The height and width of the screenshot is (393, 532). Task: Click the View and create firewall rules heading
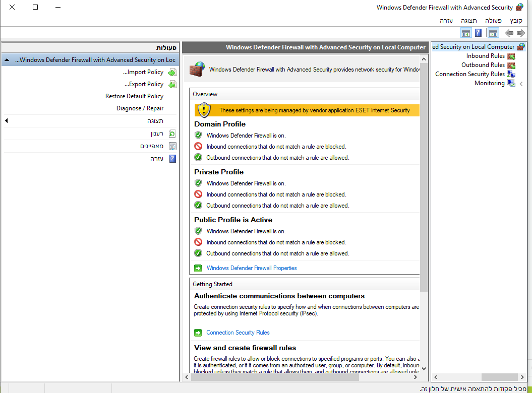tap(245, 348)
